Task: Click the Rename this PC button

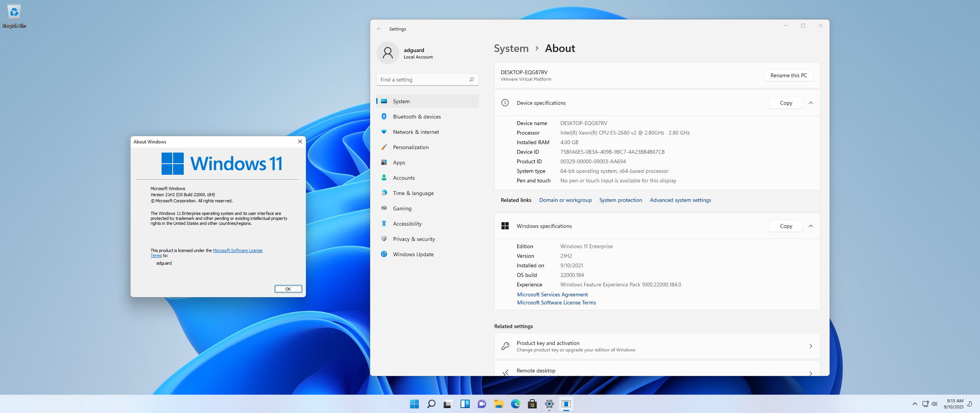Action: (789, 75)
